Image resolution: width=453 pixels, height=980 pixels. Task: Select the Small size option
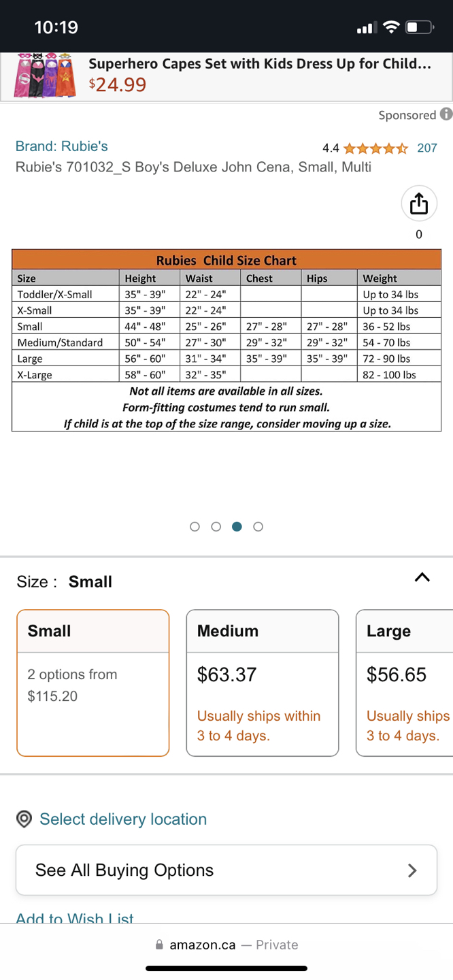[93, 683]
